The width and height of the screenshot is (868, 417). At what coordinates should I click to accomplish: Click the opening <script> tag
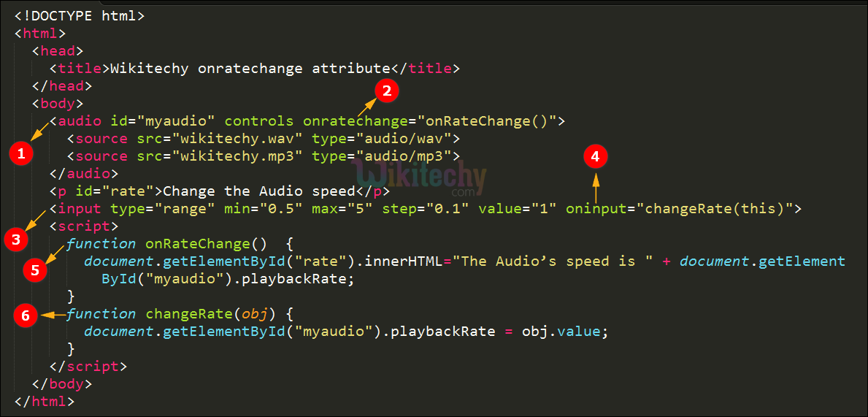[x=84, y=226]
